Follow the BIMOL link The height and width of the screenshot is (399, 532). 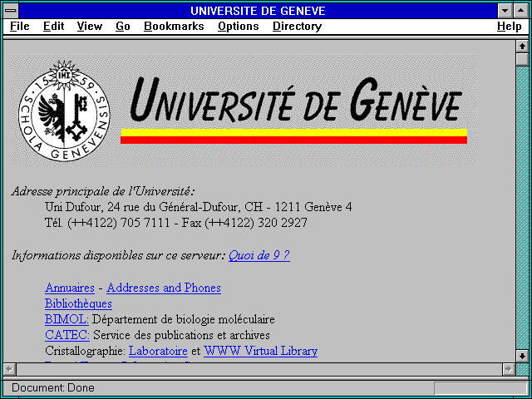point(66,319)
